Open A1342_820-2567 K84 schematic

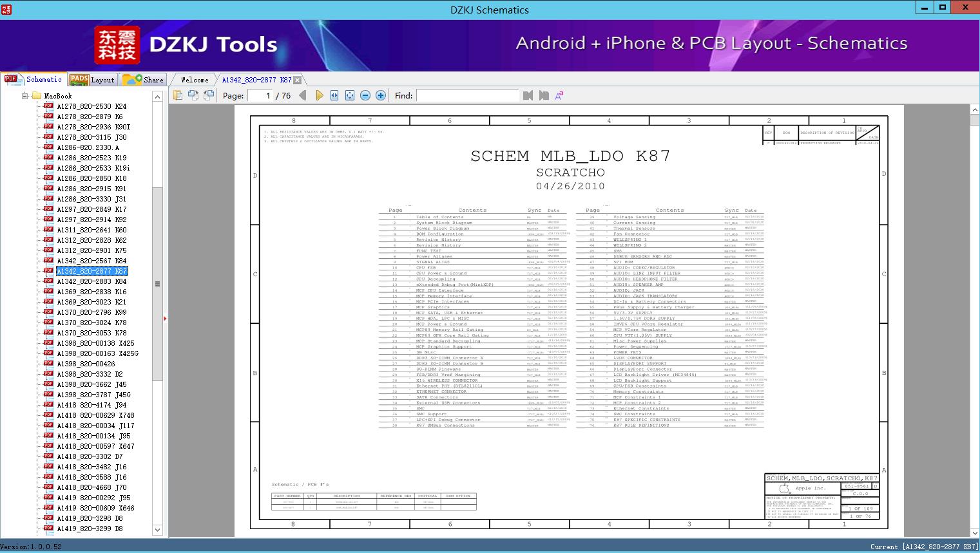(91, 261)
